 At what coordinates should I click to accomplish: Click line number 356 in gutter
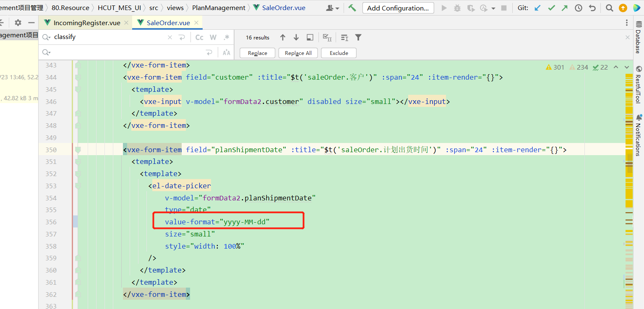tap(50, 222)
